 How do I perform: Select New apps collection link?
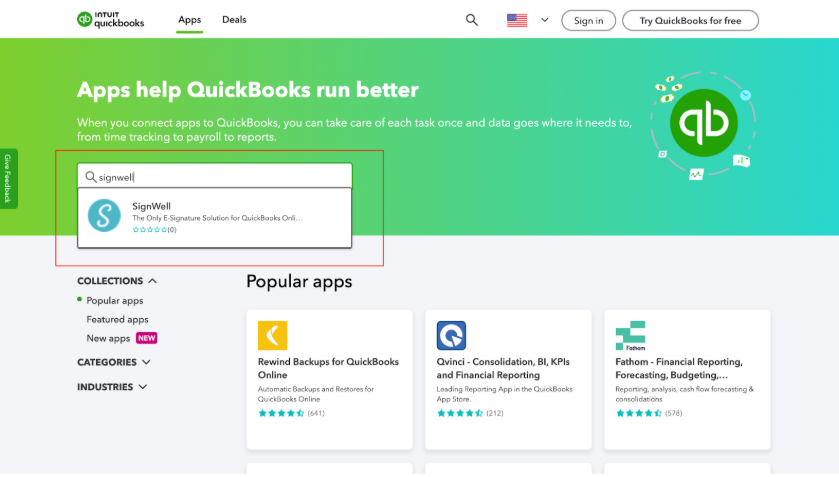(108, 338)
